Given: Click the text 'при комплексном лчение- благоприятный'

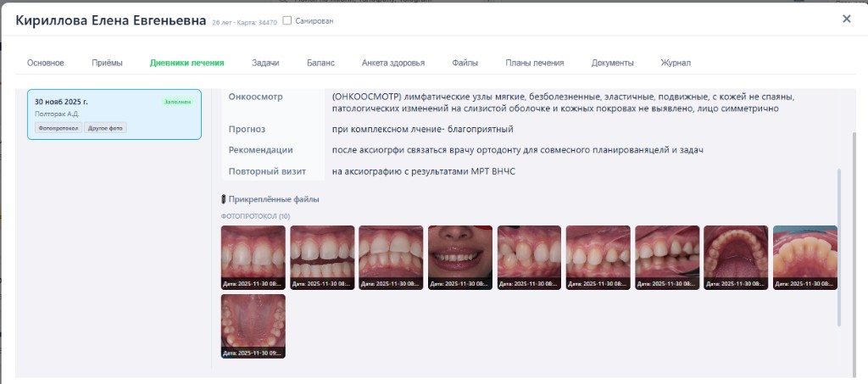Looking at the screenshot, I should coord(422,130).
